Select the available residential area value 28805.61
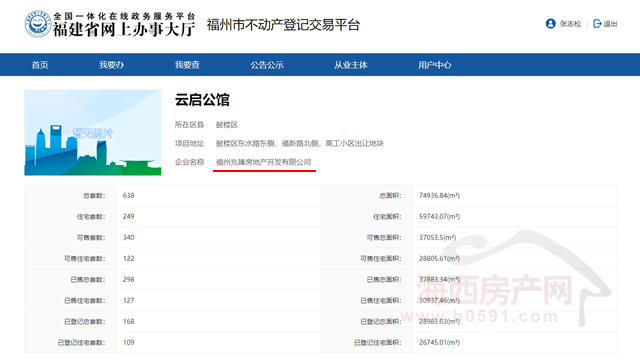Image resolution: width=640 pixels, height=362 pixels. (439, 258)
